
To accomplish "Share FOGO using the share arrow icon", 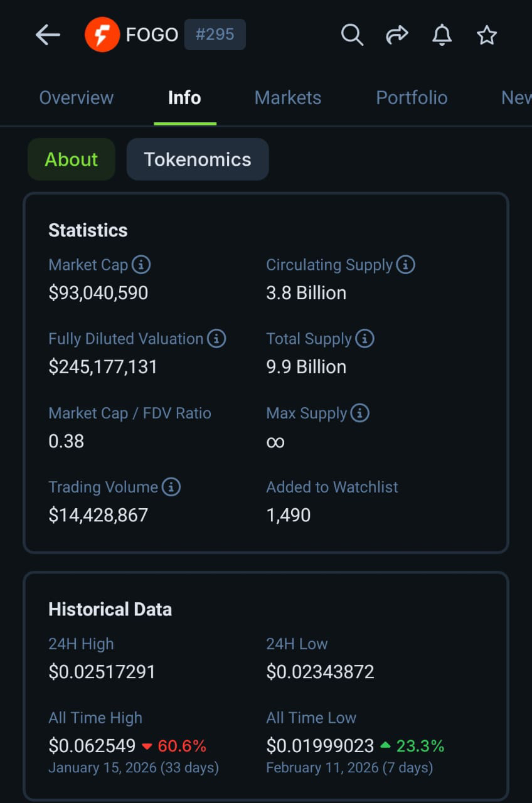I will 397,35.
